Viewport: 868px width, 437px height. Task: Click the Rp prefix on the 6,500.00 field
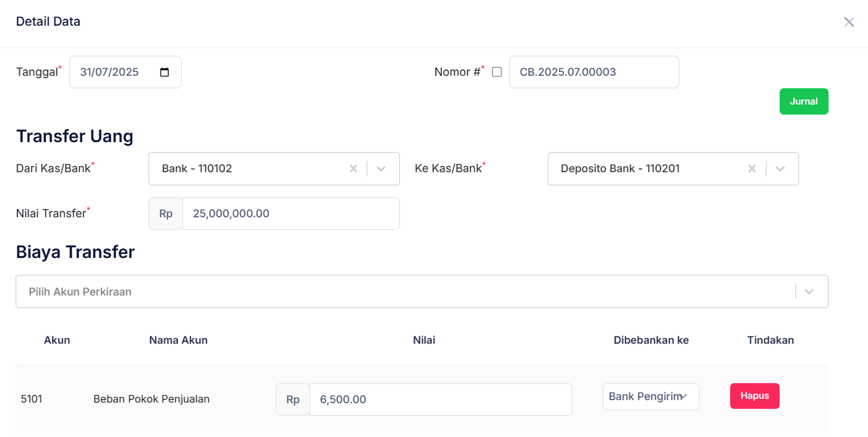point(292,399)
